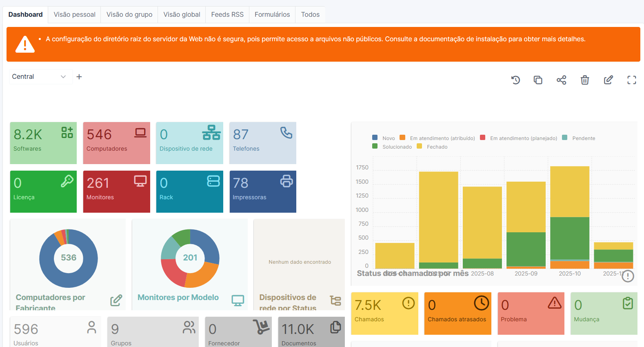Click the dashboard history refresh icon
644x347 pixels.
coord(515,80)
